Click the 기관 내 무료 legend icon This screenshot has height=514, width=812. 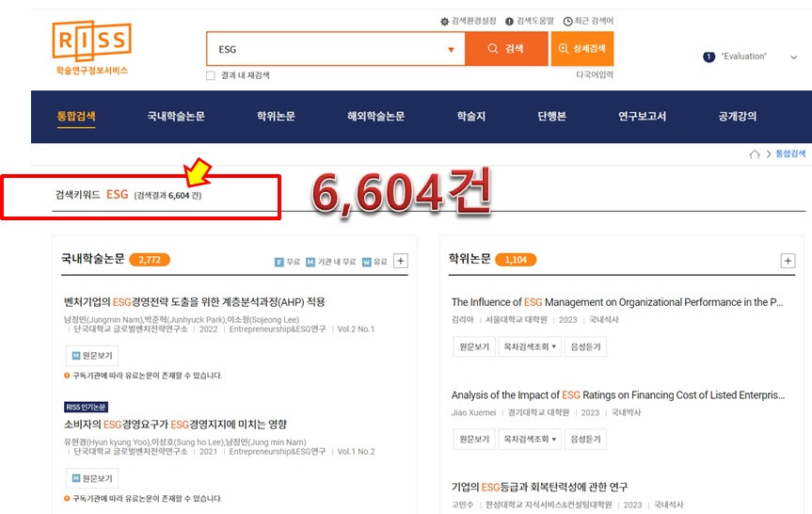tap(310, 263)
